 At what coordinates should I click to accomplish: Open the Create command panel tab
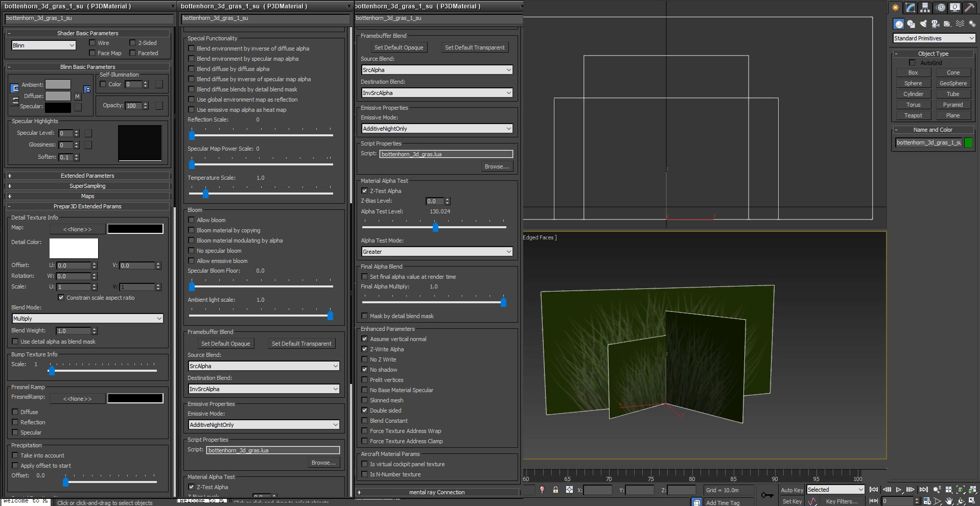pos(895,8)
